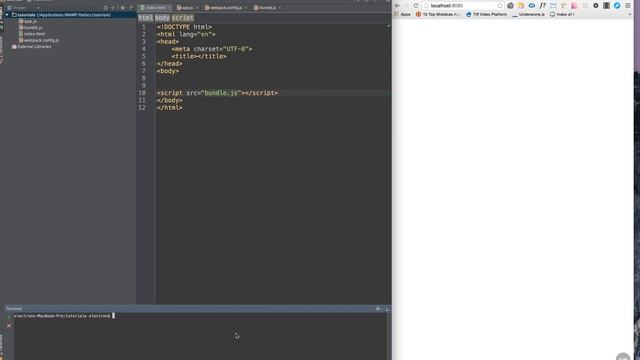Open the Tiff Video Platform bookmark

(x=487, y=14)
